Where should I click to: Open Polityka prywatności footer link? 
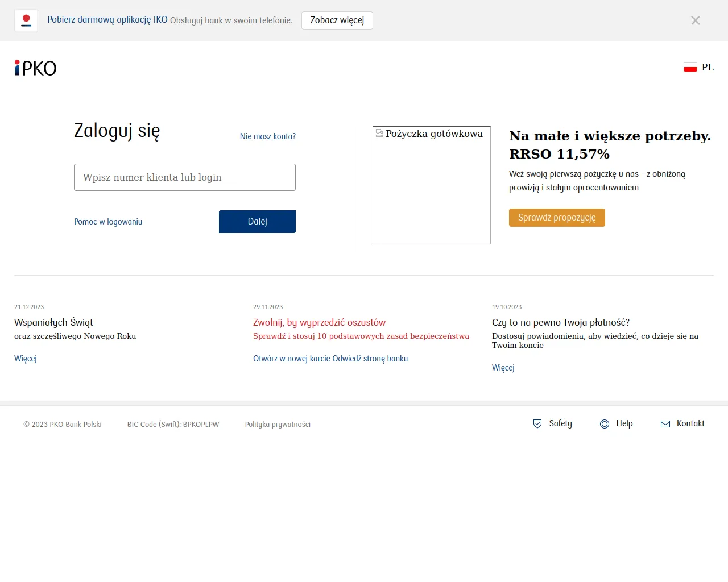[x=278, y=425]
